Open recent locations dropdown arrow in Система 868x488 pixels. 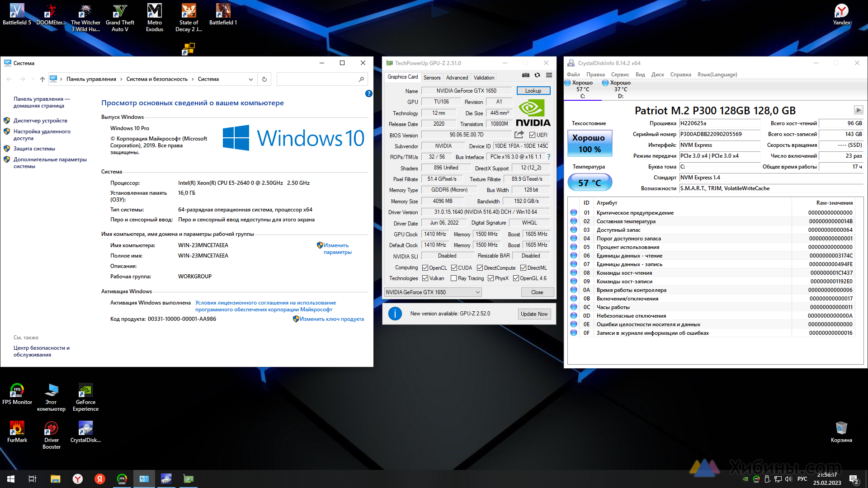(33, 79)
